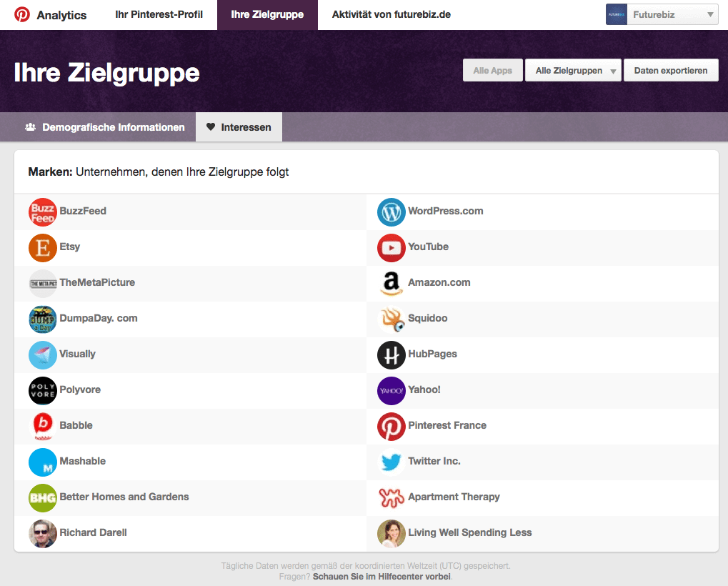Click the WordPress.com brand logo
The image size is (728, 586).
tap(392, 212)
